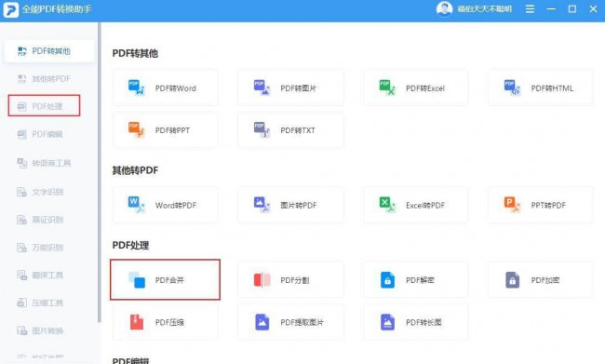
Task: Open the PDF合并 merge tool
Action: point(165,280)
